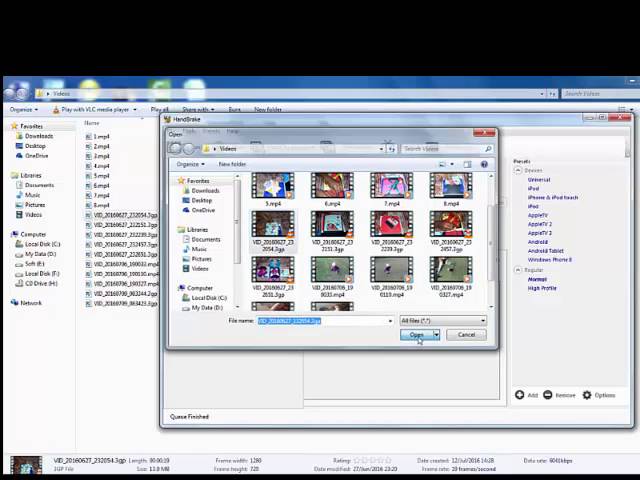Click OneDrive in the Open dialog sidebar
The image size is (640, 480).
tap(203, 210)
